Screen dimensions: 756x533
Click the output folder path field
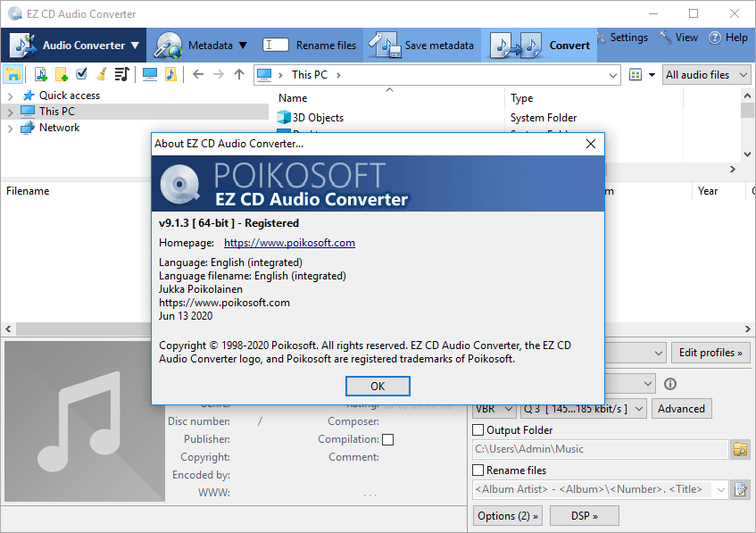pos(601,449)
